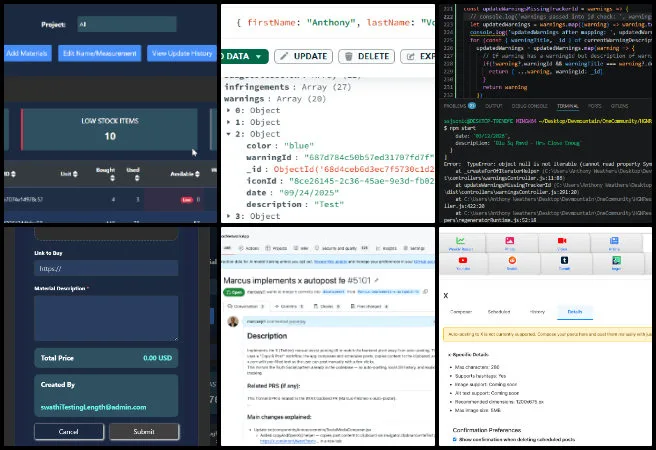Click the green chart report icon
Image resolution: width=656 pixels, height=450 pixels.
[x=460, y=240]
